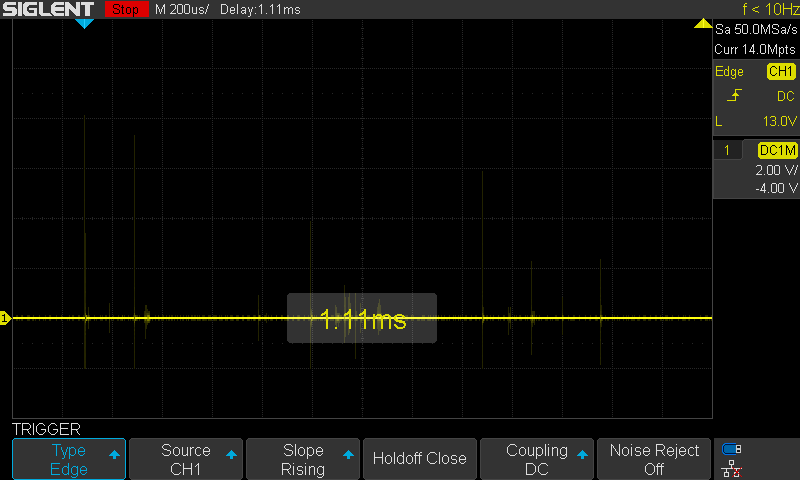The width and height of the screenshot is (800, 480).
Task: Click the SIGLENT logo
Action: [48, 9]
